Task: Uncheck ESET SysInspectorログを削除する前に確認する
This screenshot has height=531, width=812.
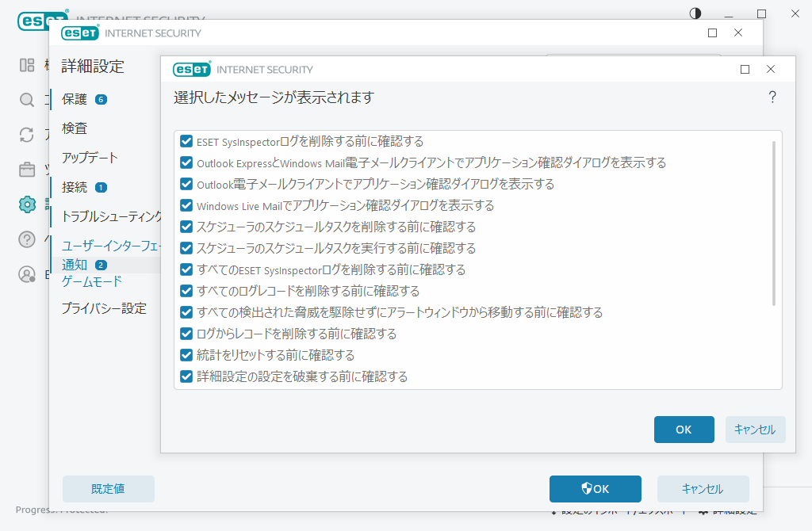Action: click(x=186, y=141)
